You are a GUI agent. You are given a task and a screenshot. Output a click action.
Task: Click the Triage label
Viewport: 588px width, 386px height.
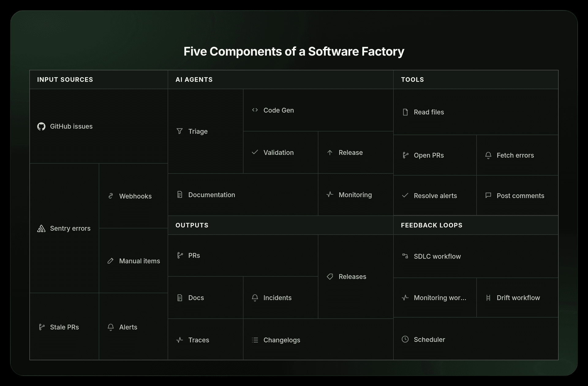coord(198,131)
